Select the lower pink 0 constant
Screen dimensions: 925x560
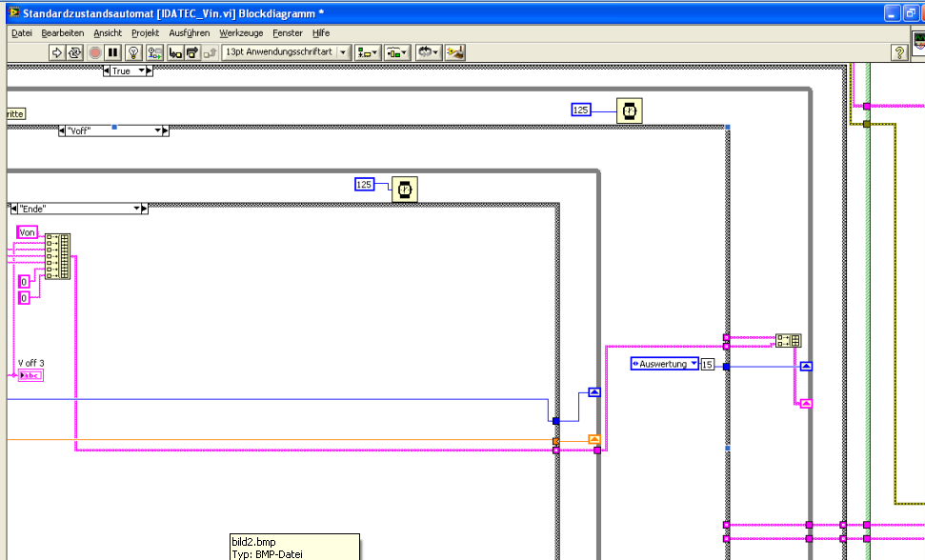[x=24, y=298]
